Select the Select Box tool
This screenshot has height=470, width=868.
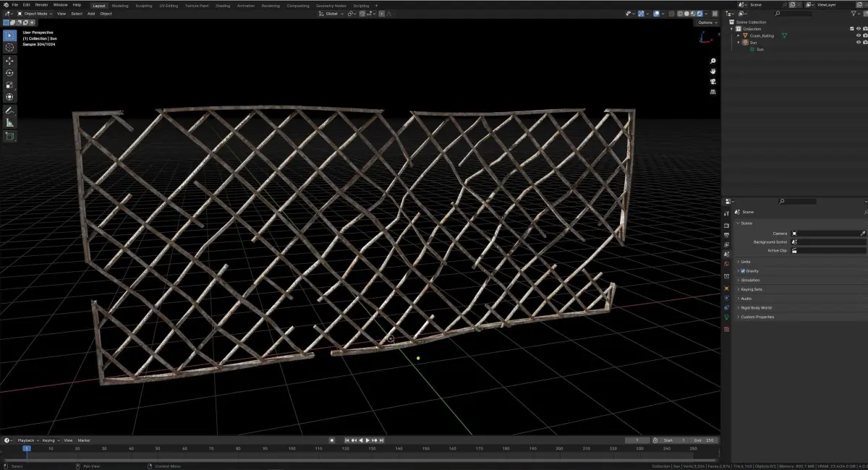10,35
